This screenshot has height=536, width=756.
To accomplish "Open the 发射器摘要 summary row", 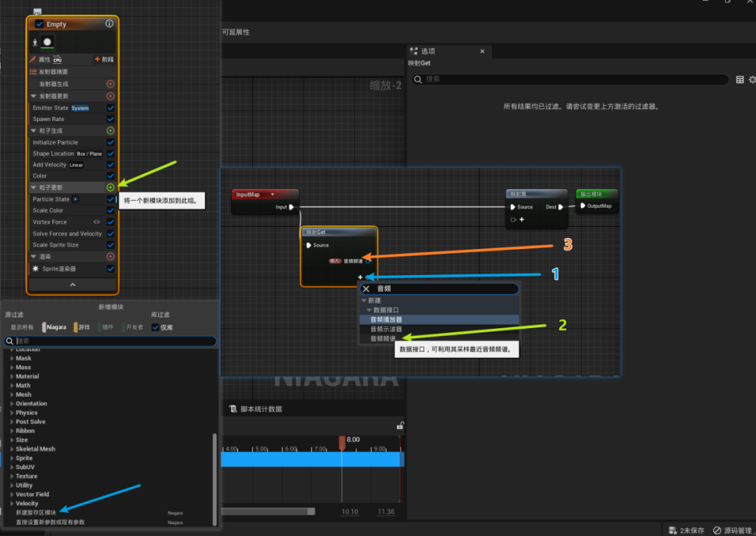I will click(x=72, y=72).
